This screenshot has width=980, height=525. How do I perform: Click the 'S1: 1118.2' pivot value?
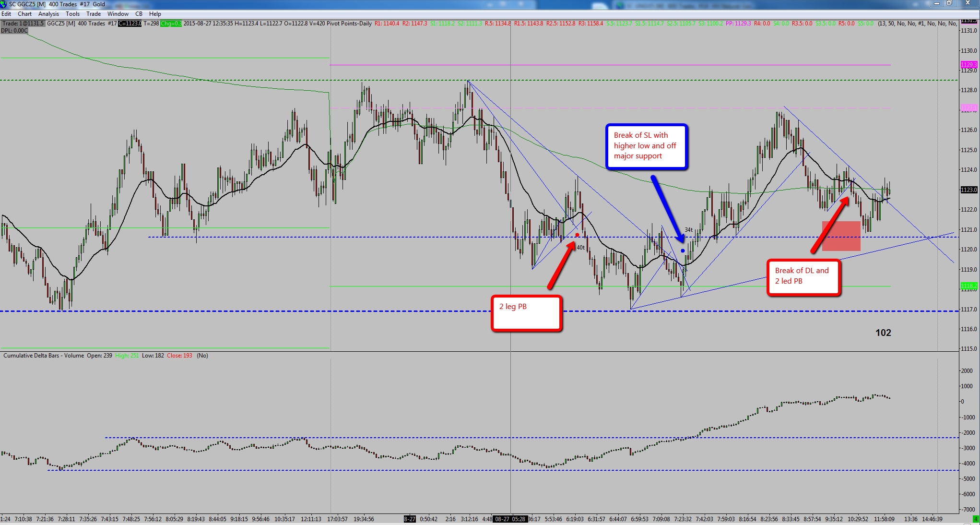point(442,24)
